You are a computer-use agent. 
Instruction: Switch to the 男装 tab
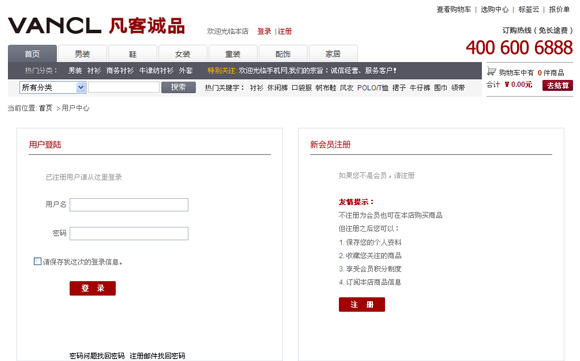coord(82,54)
